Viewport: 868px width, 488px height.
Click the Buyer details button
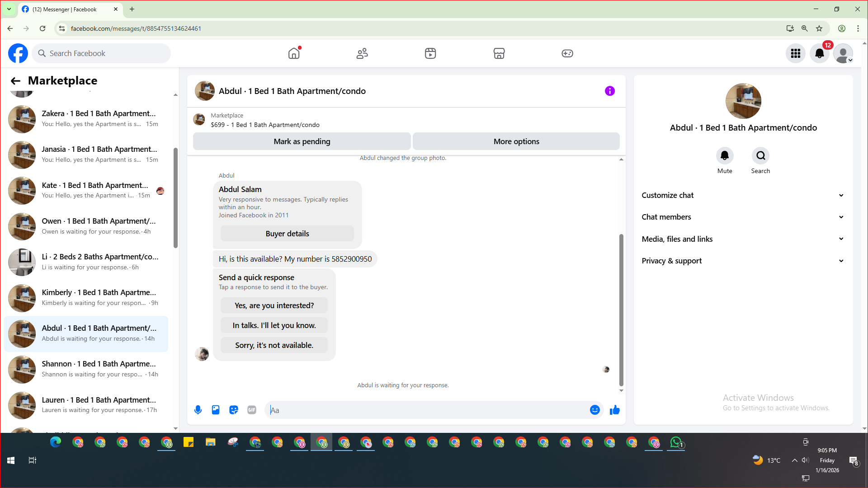coord(287,234)
